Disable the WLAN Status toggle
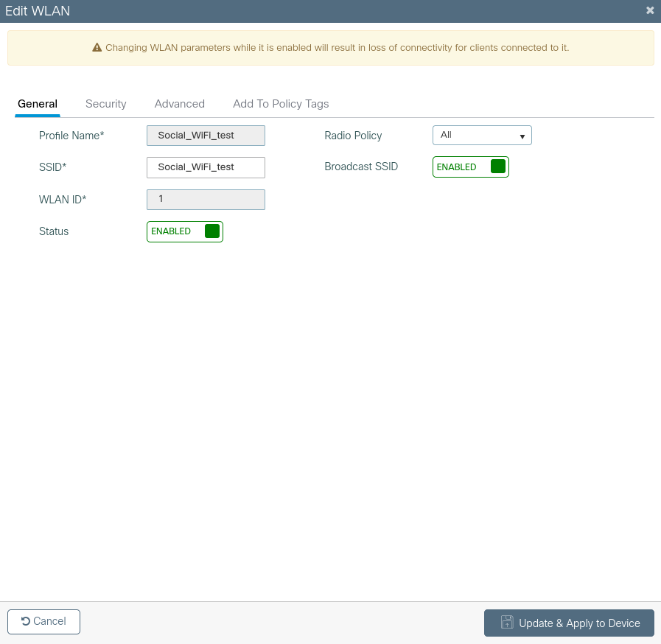The image size is (661, 644). [185, 231]
